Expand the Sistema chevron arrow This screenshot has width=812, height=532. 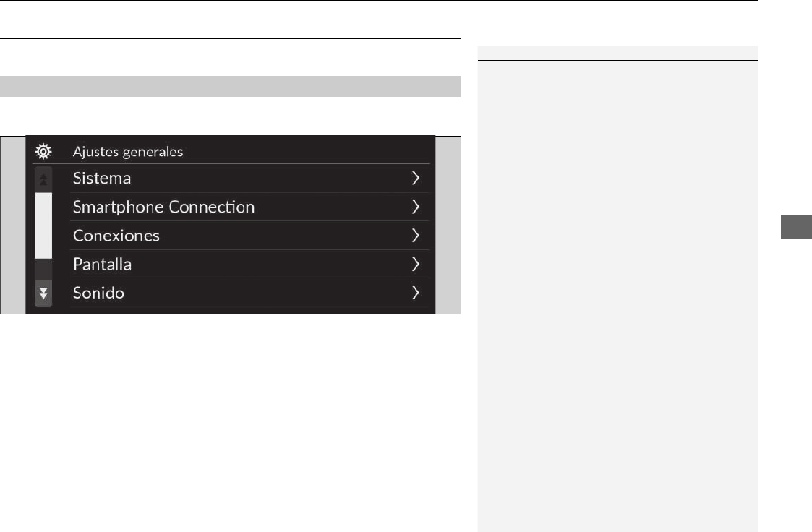click(x=415, y=178)
